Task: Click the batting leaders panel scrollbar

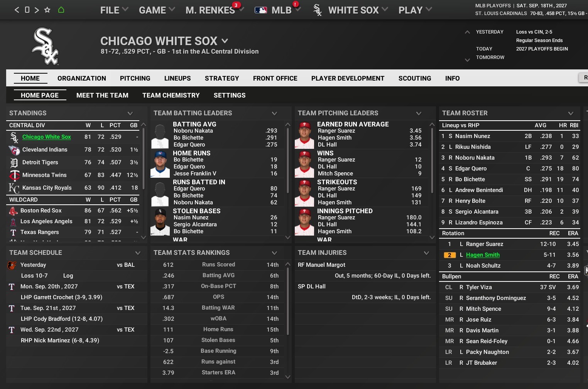Action: (288, 162)
